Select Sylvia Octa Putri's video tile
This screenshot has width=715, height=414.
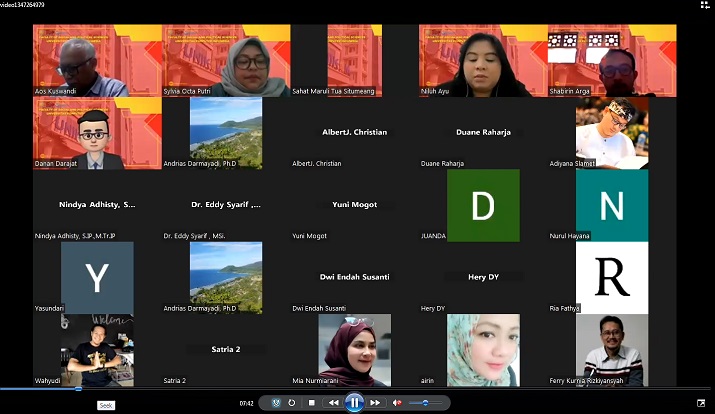click(x=226, y=60)
